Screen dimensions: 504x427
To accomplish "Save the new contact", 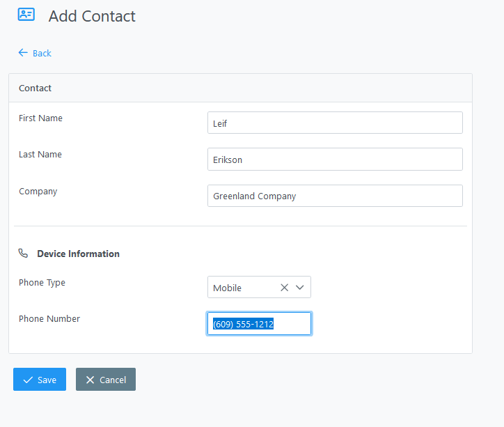I will (40, 380).
